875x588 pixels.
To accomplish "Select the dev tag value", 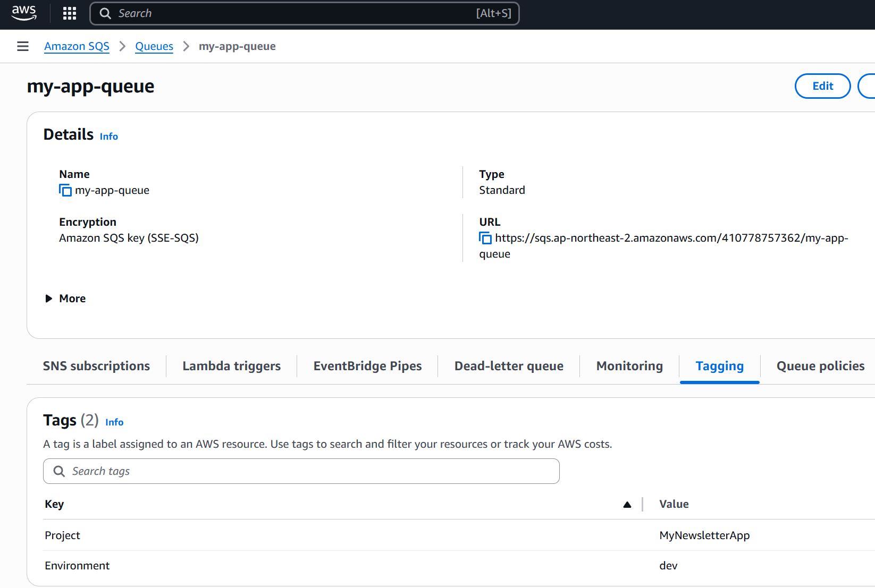I will 668,566.
